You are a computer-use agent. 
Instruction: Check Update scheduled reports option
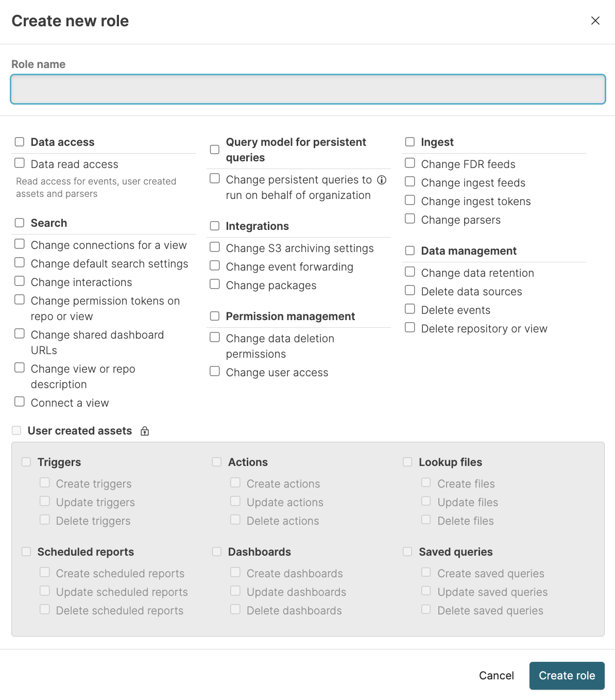tap(45, 590)
